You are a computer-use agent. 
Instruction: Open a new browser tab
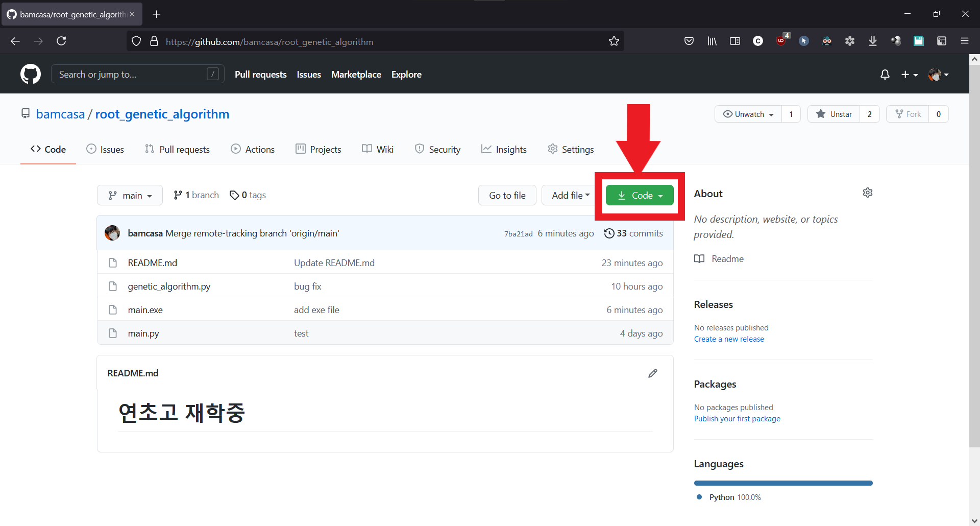coord(157,14)
